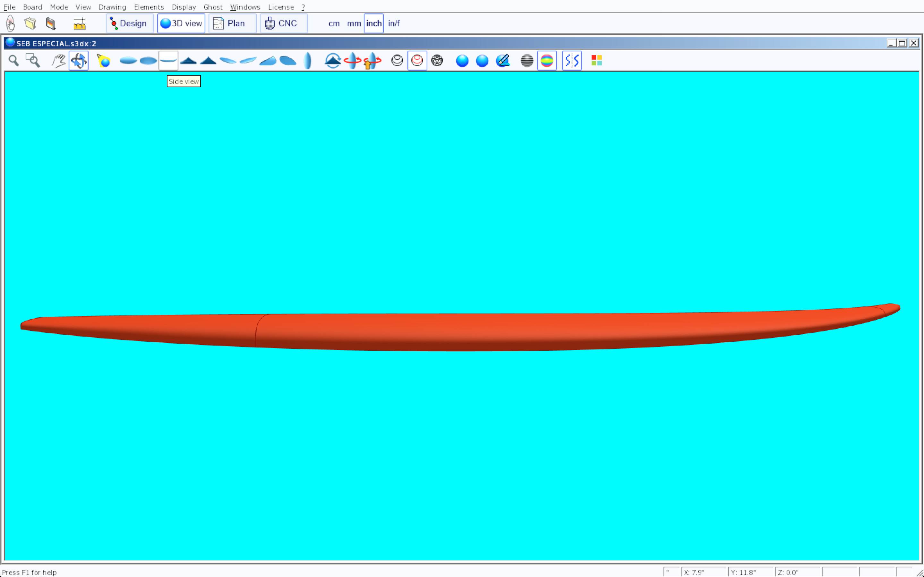The height and width of the screenshot is (577, 924).
Task: Open the Ghost menu
Action: pyautogui.click(x=213, y=7)
